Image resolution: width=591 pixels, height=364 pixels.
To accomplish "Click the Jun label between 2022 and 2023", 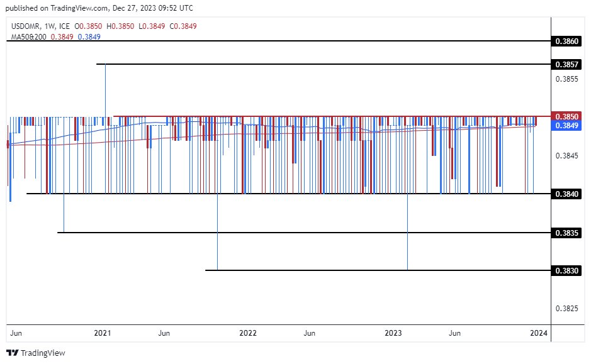I will (310, 333).
